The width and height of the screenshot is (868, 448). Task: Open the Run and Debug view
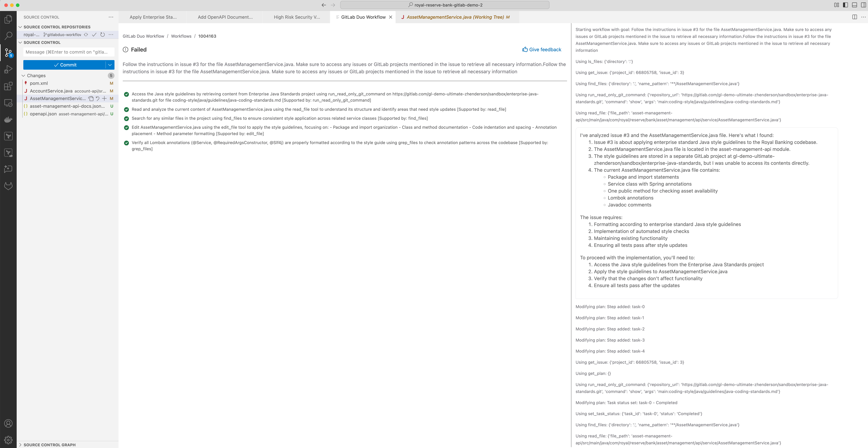8,69
